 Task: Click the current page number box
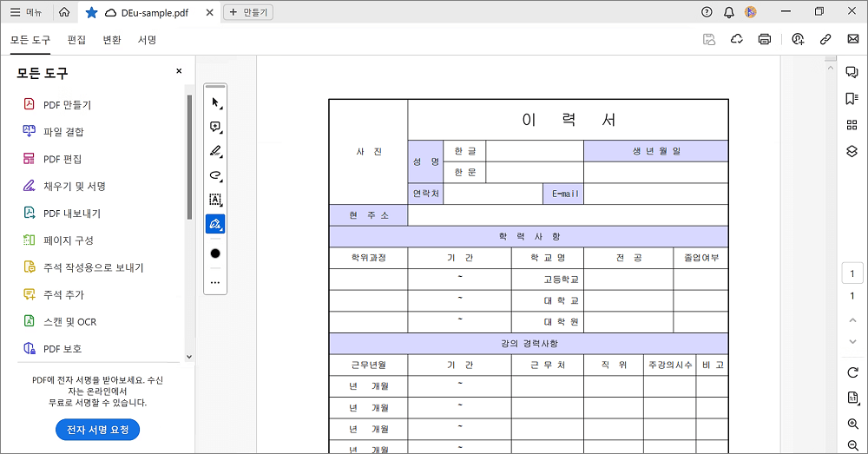pyautogui.click(x=852, y=273)
